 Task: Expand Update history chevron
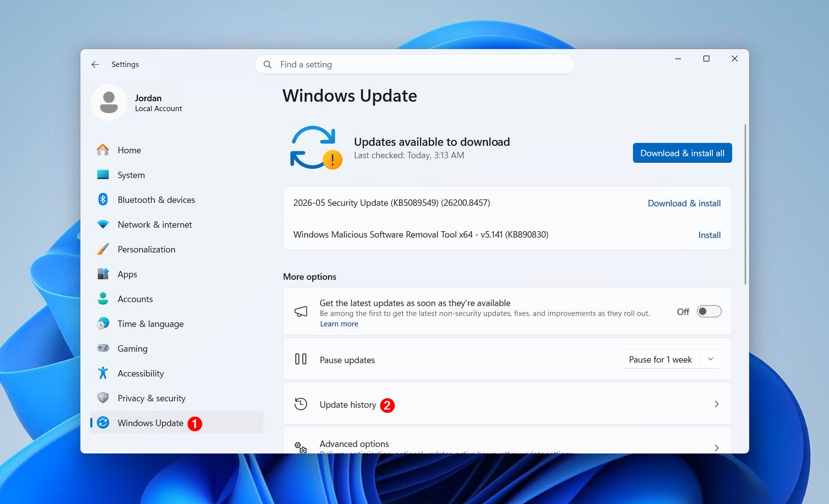tap(716, 404)
